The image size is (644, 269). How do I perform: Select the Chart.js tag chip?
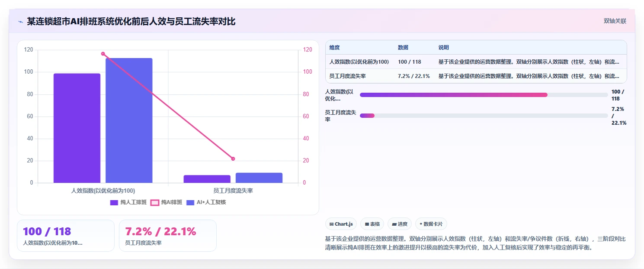341,224
